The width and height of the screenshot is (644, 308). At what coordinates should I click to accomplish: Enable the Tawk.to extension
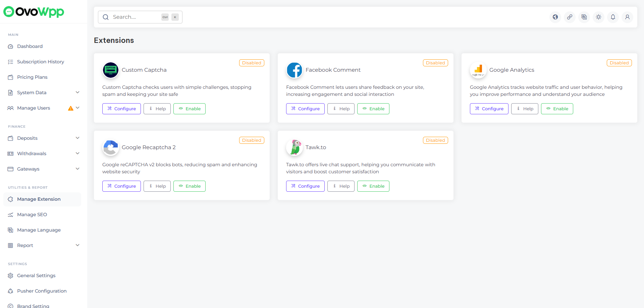tap(373, 186)
